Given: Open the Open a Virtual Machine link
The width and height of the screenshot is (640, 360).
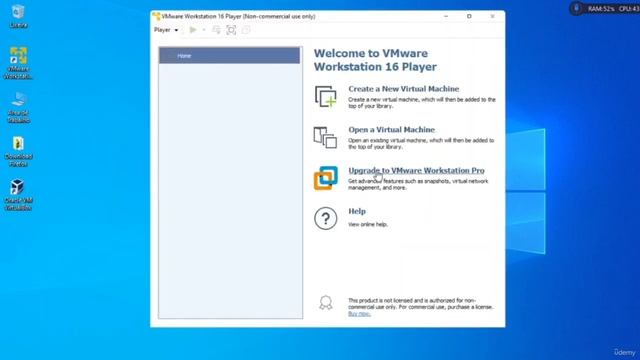Looking at the screenshot, I should pos(391,129).
